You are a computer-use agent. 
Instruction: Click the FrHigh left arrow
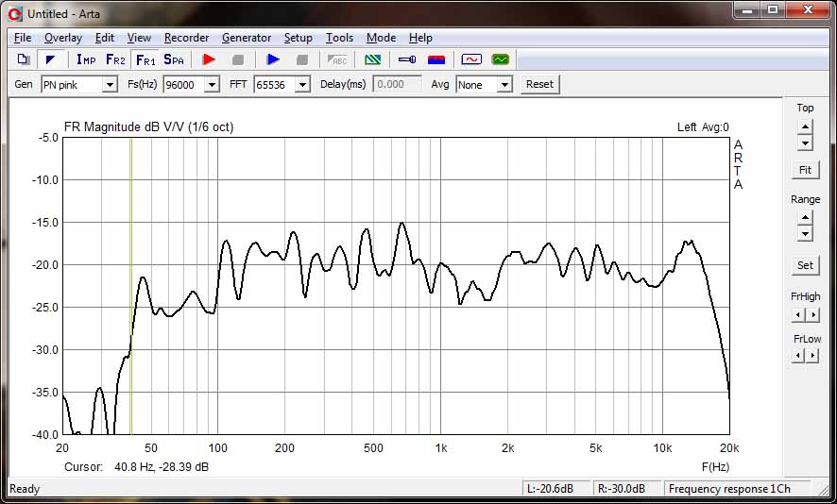click(x=798, y=315)
